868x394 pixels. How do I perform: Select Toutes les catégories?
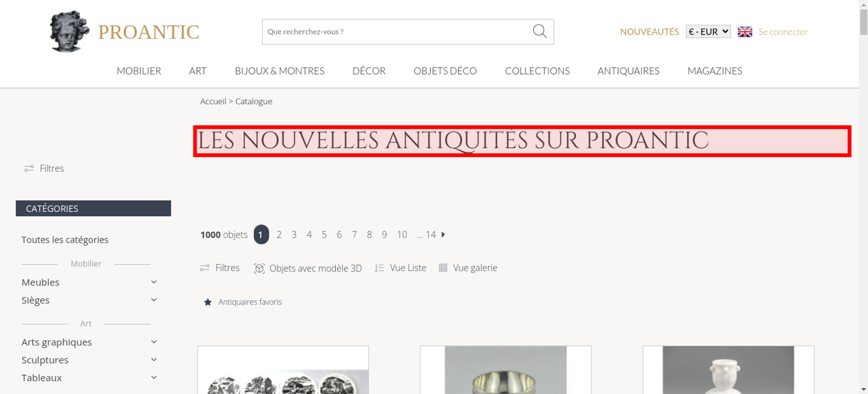65,240
